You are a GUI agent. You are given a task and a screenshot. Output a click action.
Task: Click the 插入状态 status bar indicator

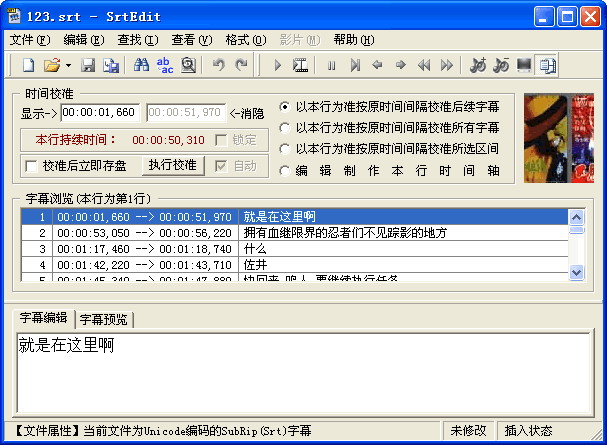pos(528,431)
